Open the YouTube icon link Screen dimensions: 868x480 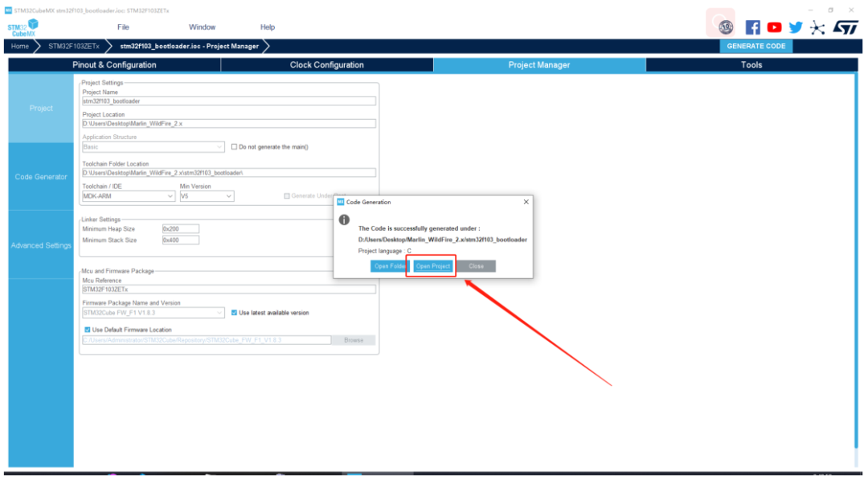click(774, 27)
